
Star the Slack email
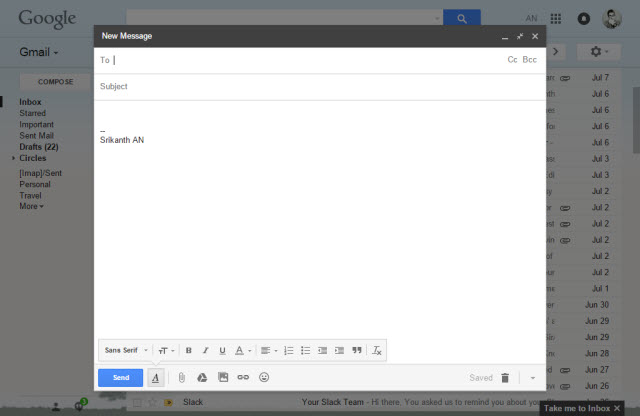pos(153,403)
